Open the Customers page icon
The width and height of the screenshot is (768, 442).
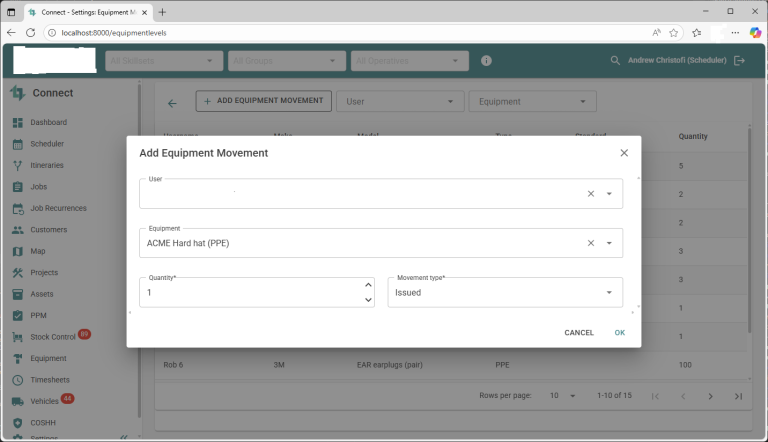point(18,230)
